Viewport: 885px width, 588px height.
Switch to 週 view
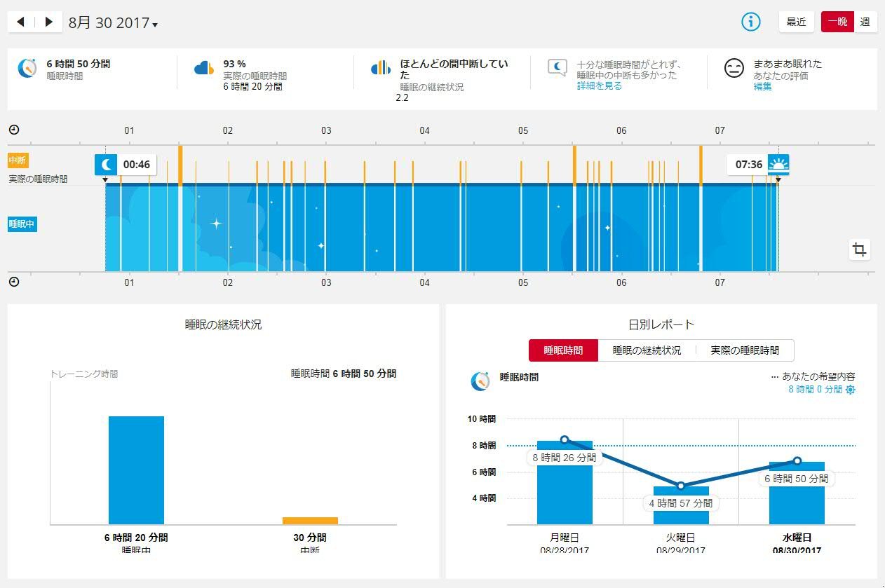point(865,22)
